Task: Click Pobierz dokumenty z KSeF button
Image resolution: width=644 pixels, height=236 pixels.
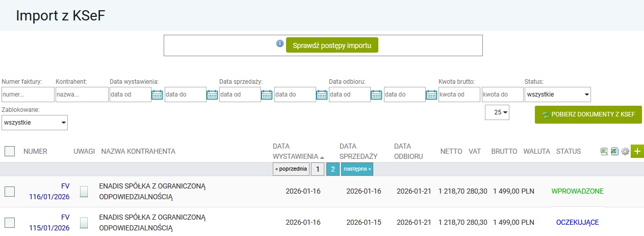Action: click(588, 115)
